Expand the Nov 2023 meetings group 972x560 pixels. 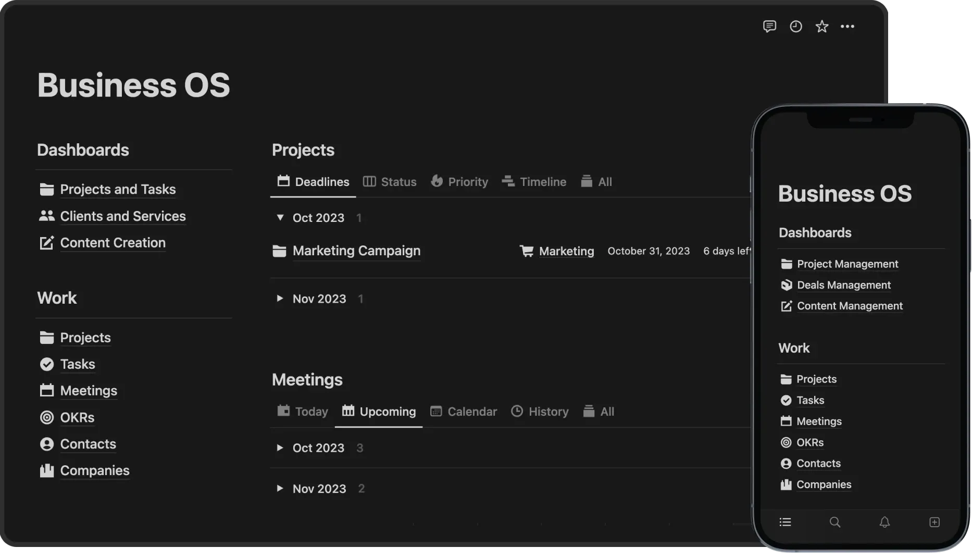280,488
